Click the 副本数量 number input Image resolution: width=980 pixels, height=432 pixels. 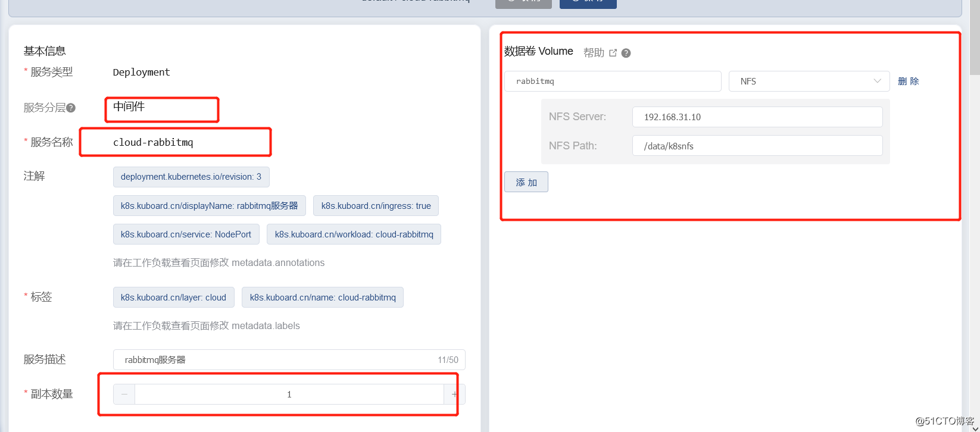tap(289, 394)
